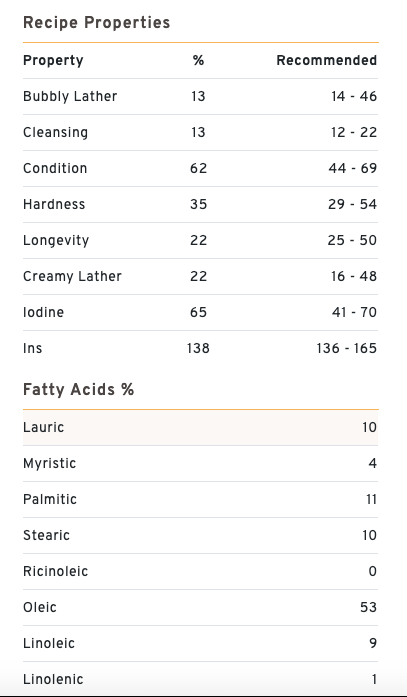The height and width of the screenshot is (697, 407).
Task: Click the Stearic fatty acid label
Action: [46, 535]
